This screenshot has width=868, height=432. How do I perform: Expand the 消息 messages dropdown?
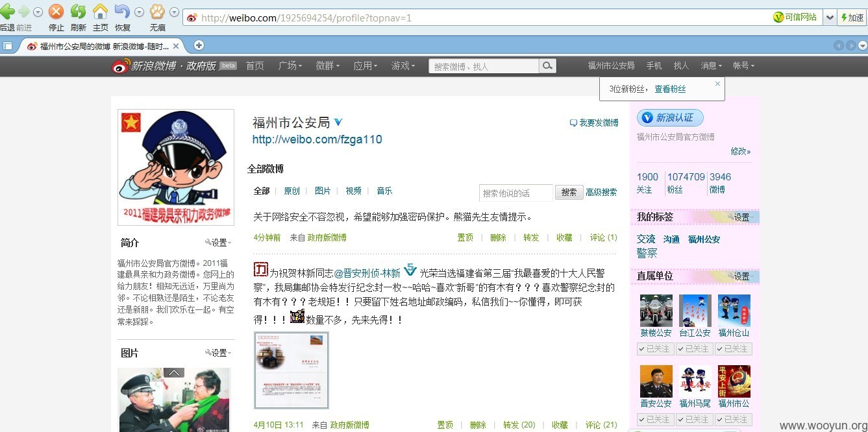tap(710, 66)
